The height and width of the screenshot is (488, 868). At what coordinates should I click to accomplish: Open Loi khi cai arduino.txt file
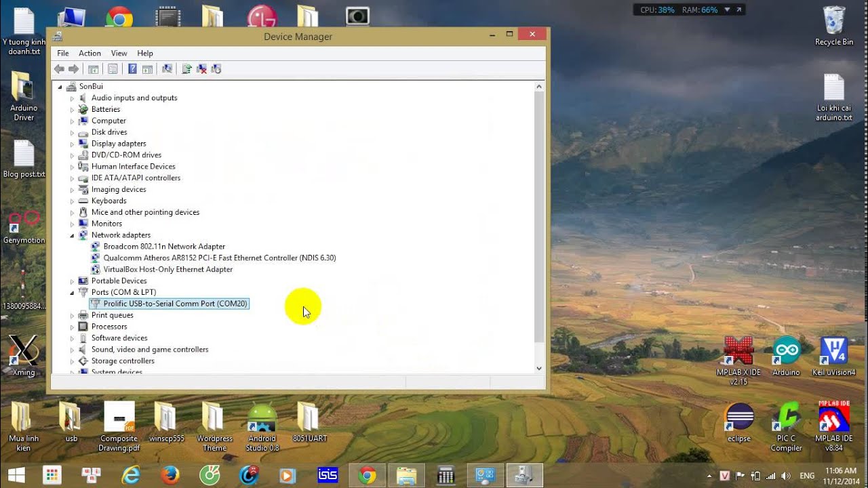pos(833,98)
